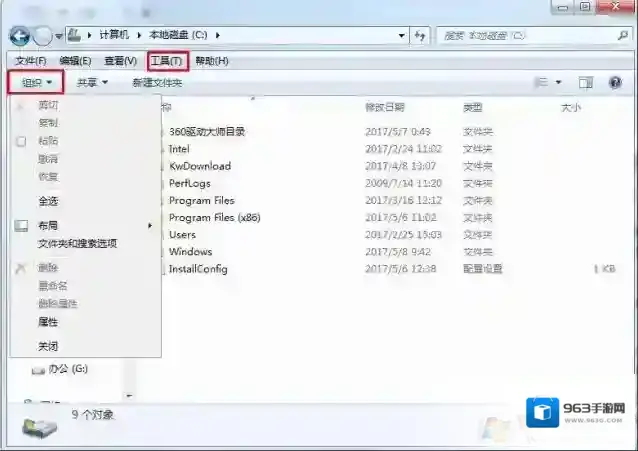The width and height of the screenshot is (638, 451).
Task: Click the red X icon beside 删除
Action: pyautogui.click(x=20, y=268)
